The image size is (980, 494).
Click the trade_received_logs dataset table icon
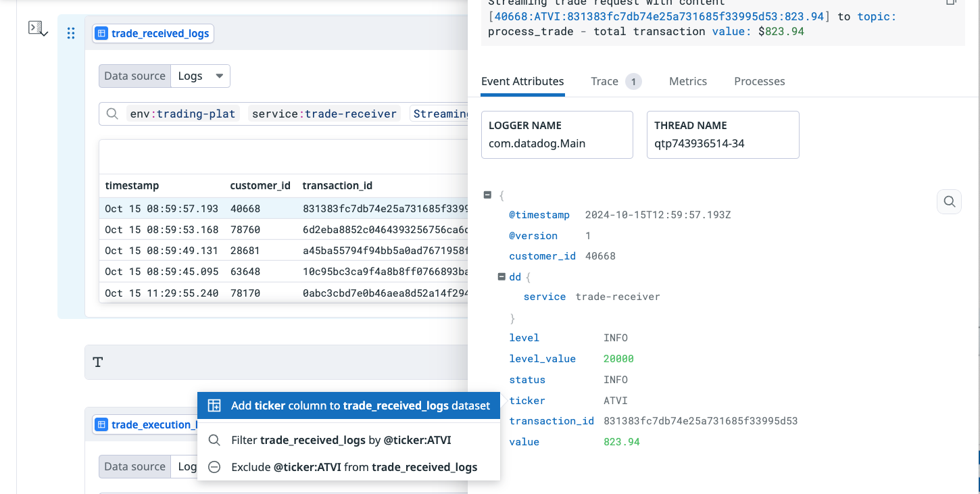point(101,33)
